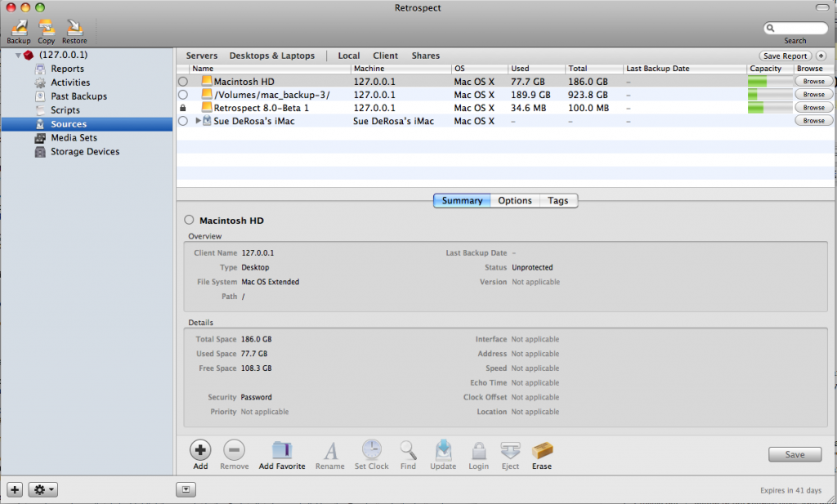Click the toolbar toggle pill at the window's top right
The width and height of the screenshot is (837, 504).
pos(822,7)
